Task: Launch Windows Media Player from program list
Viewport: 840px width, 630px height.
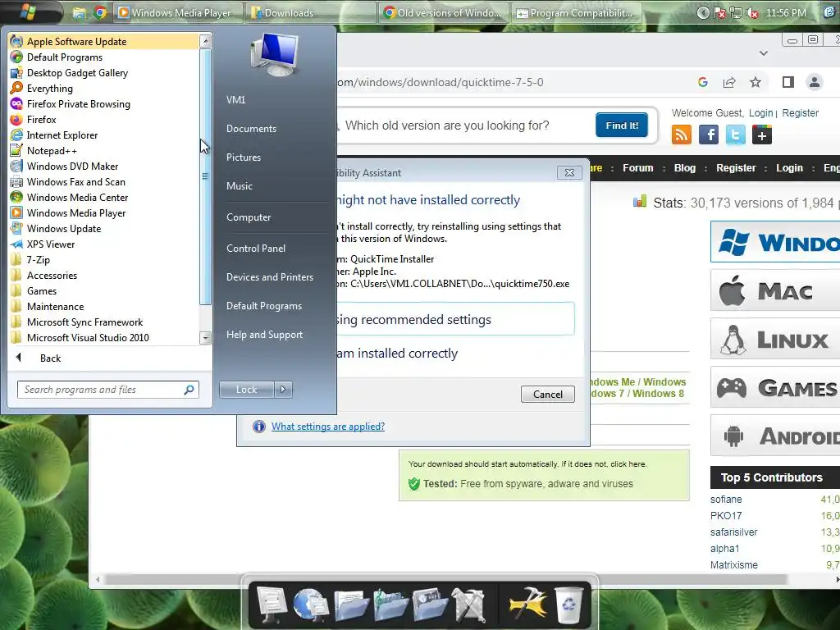Action: click(103, 212)
